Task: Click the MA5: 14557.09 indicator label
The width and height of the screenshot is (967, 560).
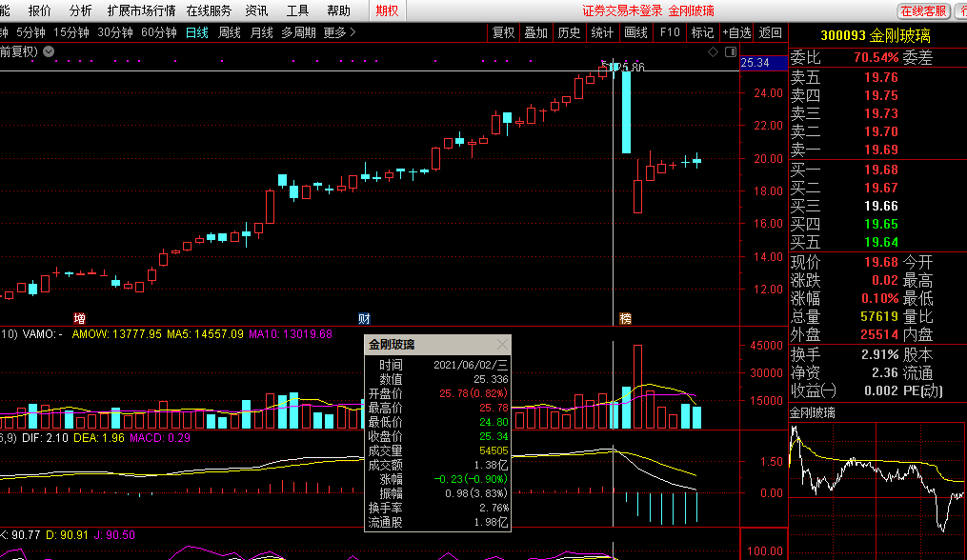Action: point(206,334)
